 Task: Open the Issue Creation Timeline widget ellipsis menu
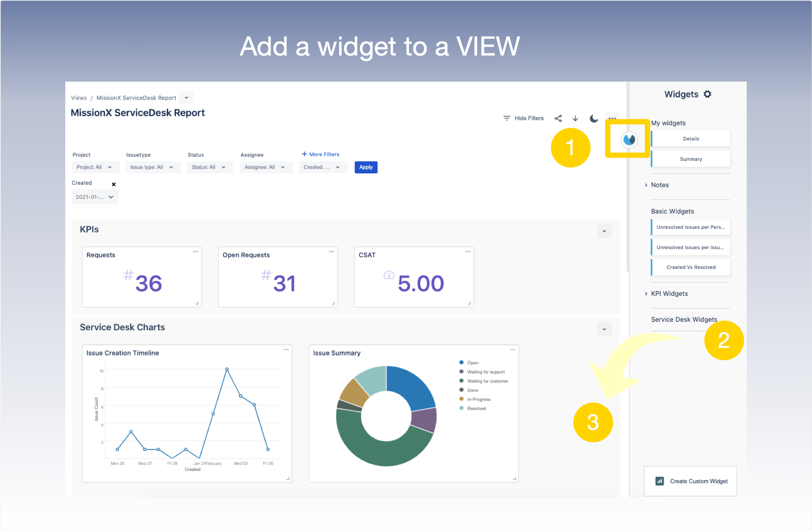tap(286, 349)
